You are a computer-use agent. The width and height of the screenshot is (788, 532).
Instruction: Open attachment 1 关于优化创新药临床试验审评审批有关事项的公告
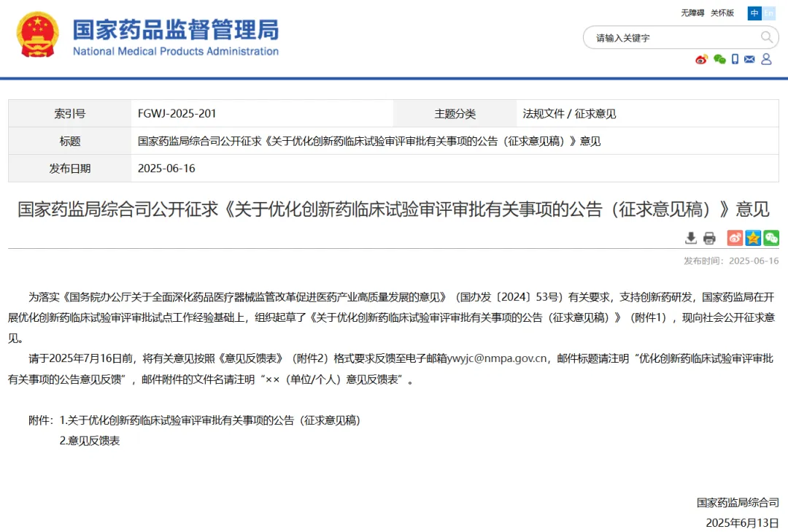coord(210,420)
